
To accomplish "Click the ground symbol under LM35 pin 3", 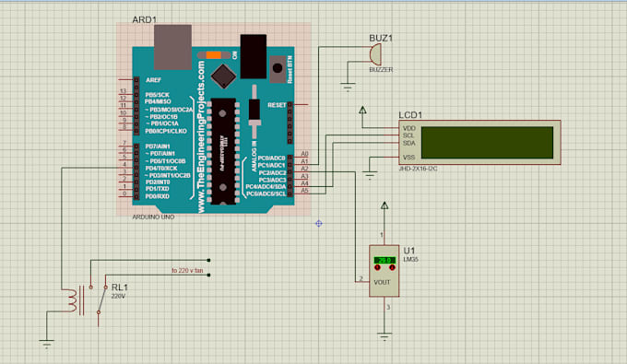I will pyautogui.click(x=384, y=336).
